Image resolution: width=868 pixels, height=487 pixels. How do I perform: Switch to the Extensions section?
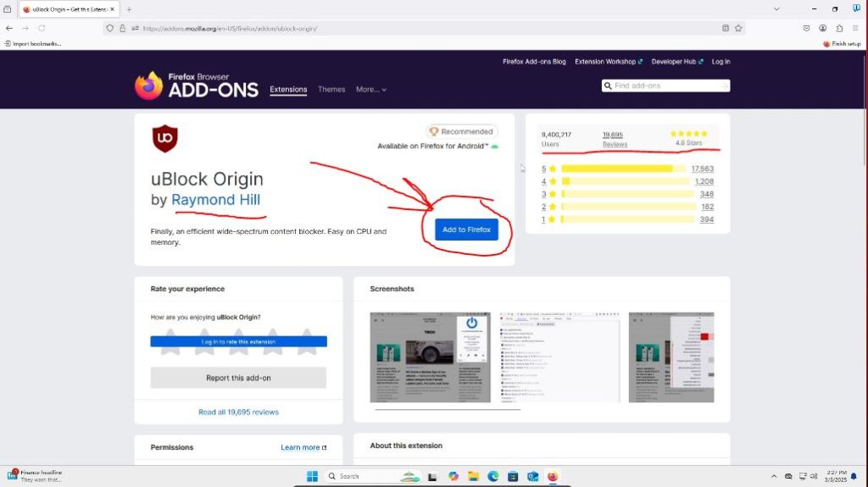tap(288, 89)
